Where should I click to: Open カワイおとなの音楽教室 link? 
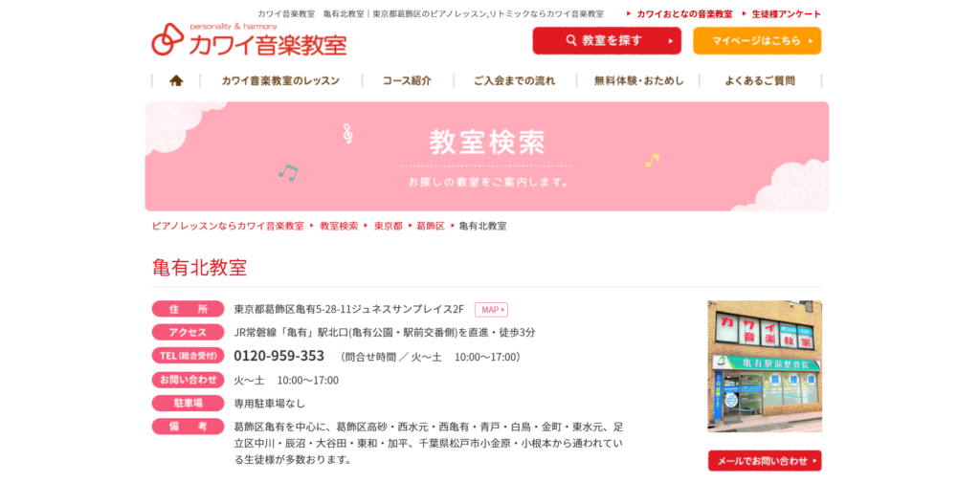(679, 13)
